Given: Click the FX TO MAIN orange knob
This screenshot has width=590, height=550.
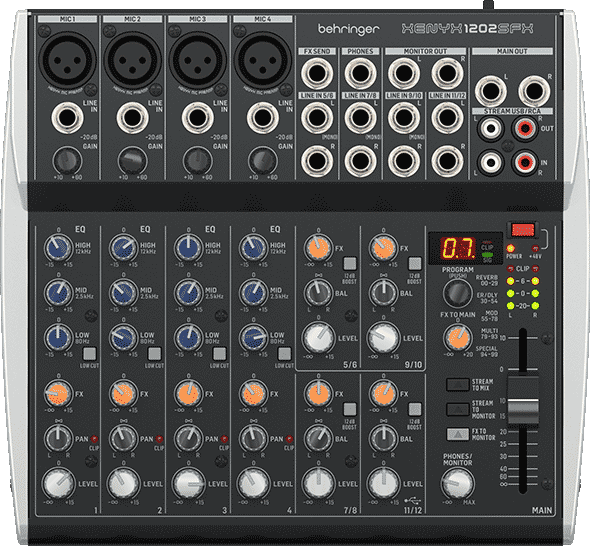Looking at the screenshot, I should click(458, 337).
